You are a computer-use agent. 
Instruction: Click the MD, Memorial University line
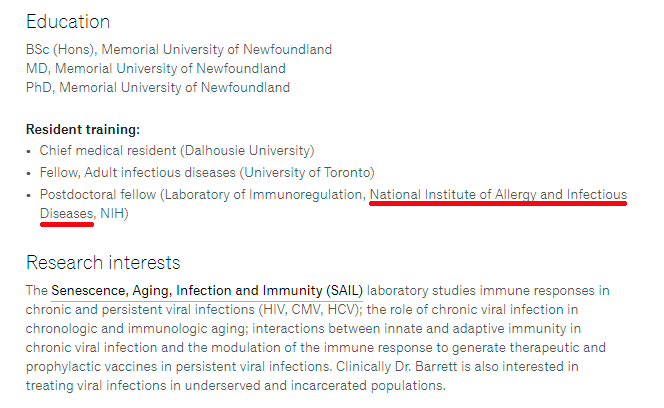pos(156,69)
